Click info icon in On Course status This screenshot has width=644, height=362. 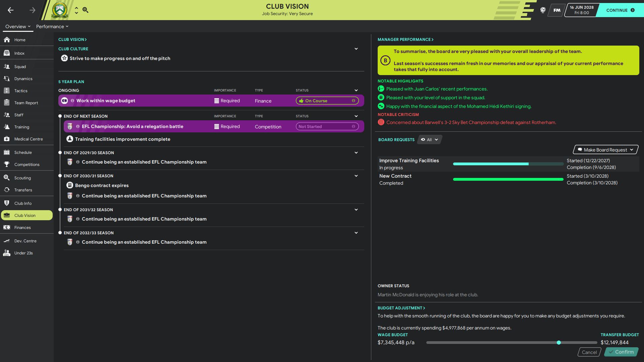[x=353, y=101]
